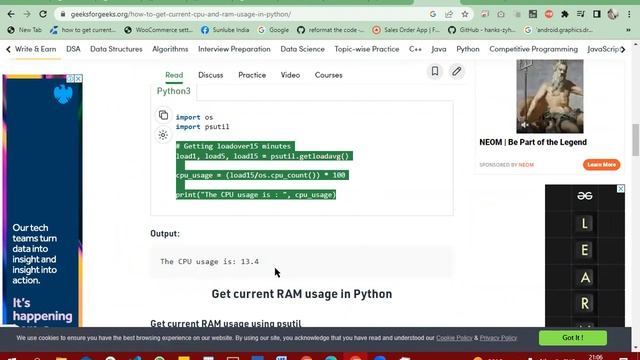The width and height of the screenshot is (640, 360).
Task: Click the Google icon in the address bar
Action: 433,14
